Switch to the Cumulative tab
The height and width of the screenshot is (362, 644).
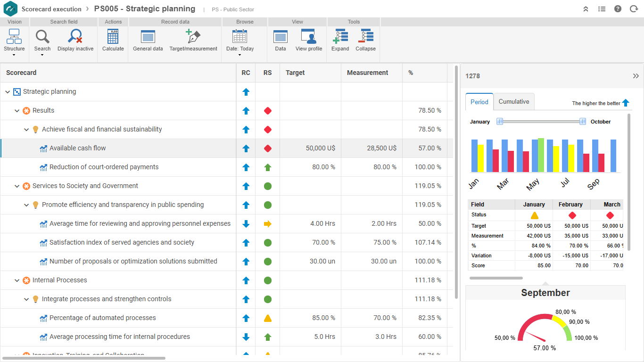coord(514,102)
